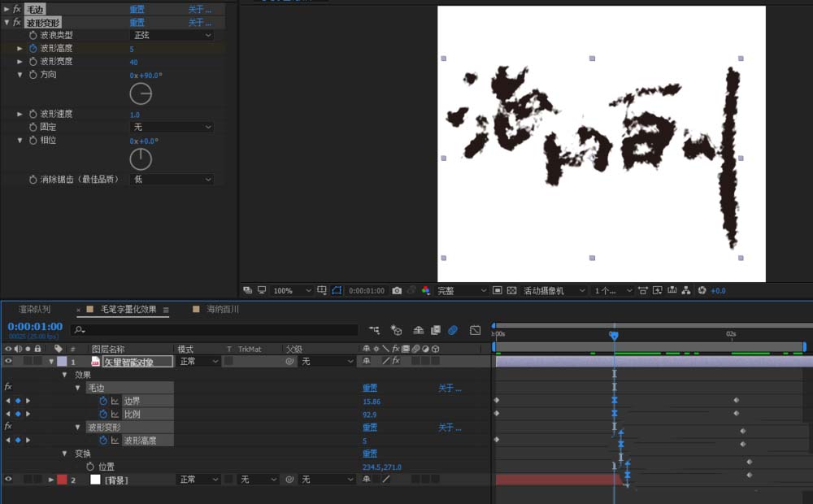Image resolution: width=813 pixels, height=504 pixels.
Task: Enable motion blur switch in timeline toolbar
Action: [453, 330]
